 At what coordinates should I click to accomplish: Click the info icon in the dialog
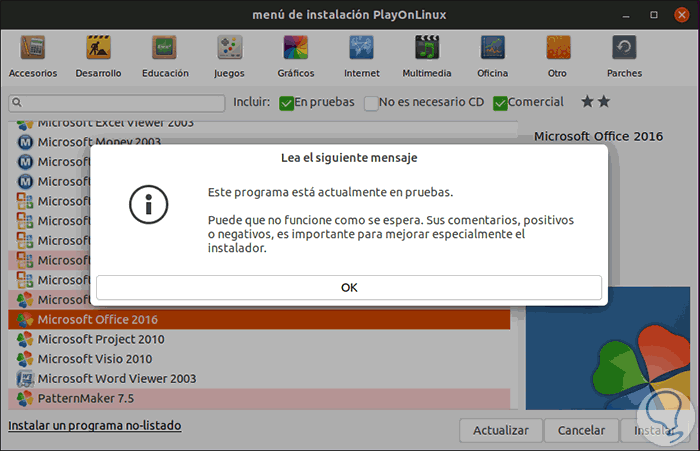(x=149, y=205)
